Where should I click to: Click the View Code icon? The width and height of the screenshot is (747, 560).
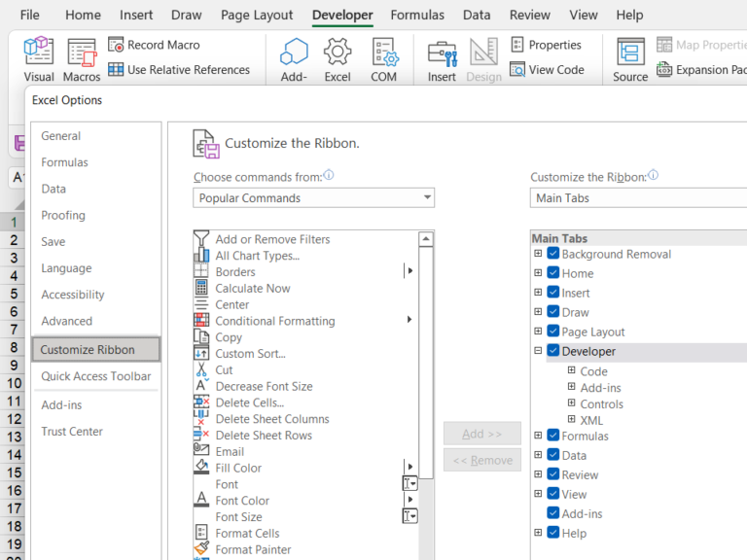[517, 70]
